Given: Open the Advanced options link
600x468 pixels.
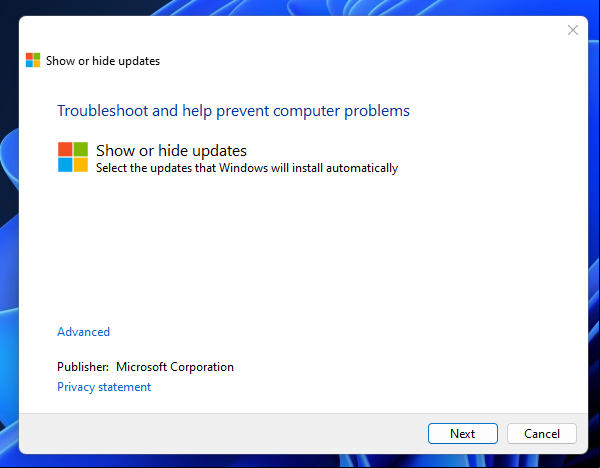Looking at the screenshot, I should [x=83, y=332].
